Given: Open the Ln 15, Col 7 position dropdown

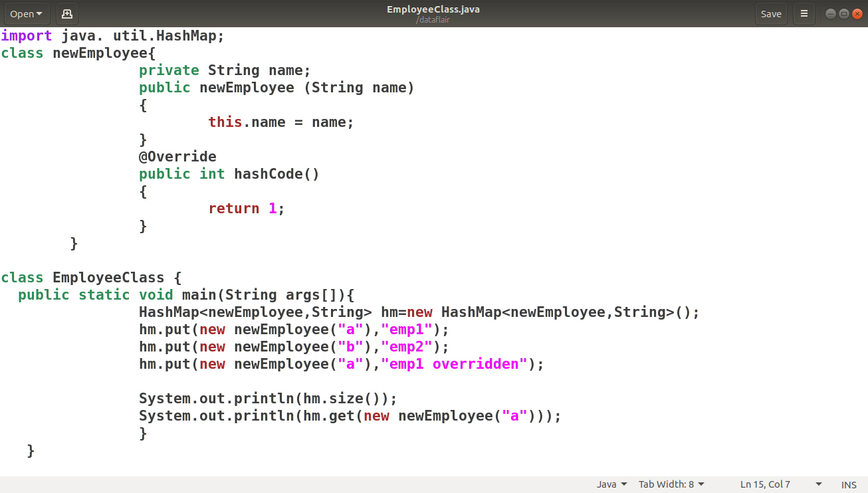Looking at the screenshot, I should [781, 484].
